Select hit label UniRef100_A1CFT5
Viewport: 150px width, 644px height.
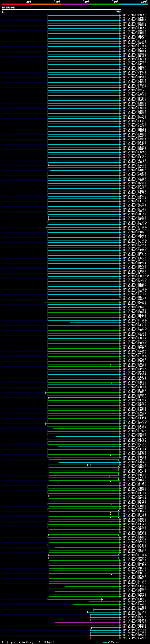coord(135,353)
